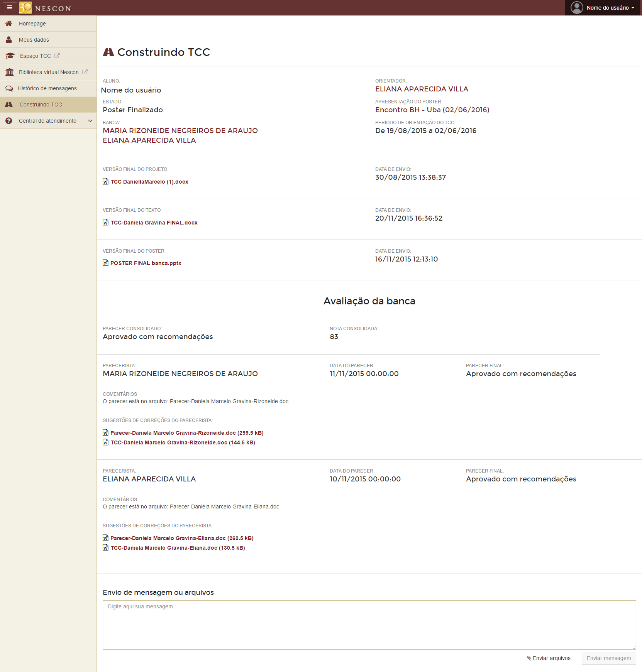Click the Central de atendimento question icon
This screenshot has height=672, width=642.
[x=9, y=121]
